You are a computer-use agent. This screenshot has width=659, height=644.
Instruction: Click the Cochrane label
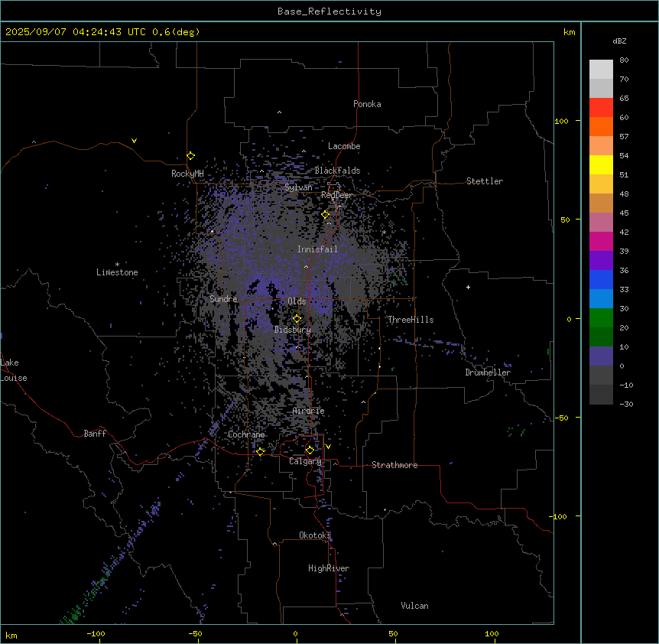(246, 434)
